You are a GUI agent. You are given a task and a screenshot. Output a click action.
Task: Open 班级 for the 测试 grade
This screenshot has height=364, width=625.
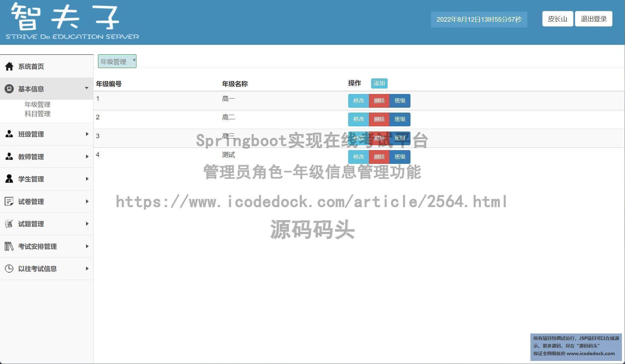click(400, 157)
